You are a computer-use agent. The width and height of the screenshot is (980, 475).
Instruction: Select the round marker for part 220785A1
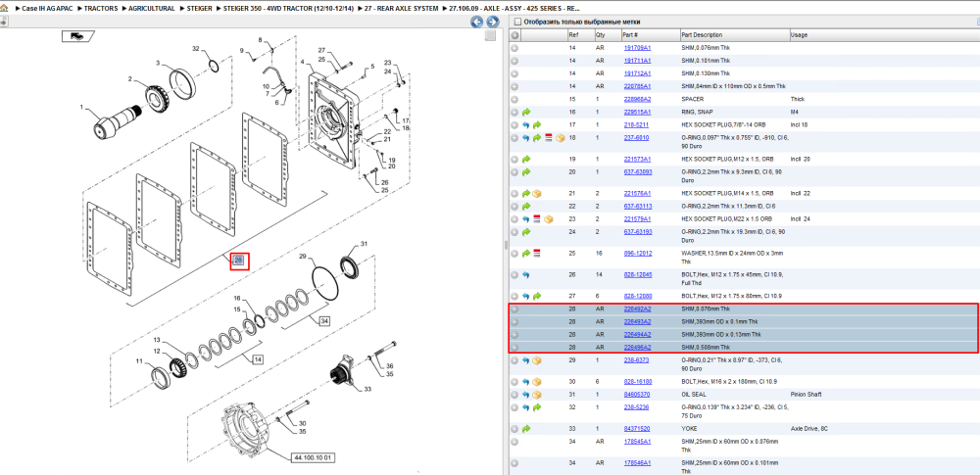pyautogui.click(x=515, y=86)
